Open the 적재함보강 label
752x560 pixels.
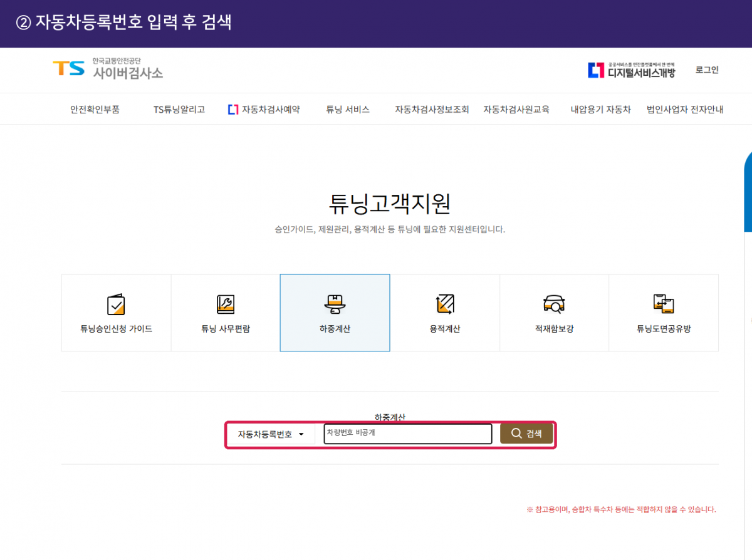pyautogui.click(x=554, y=329)
